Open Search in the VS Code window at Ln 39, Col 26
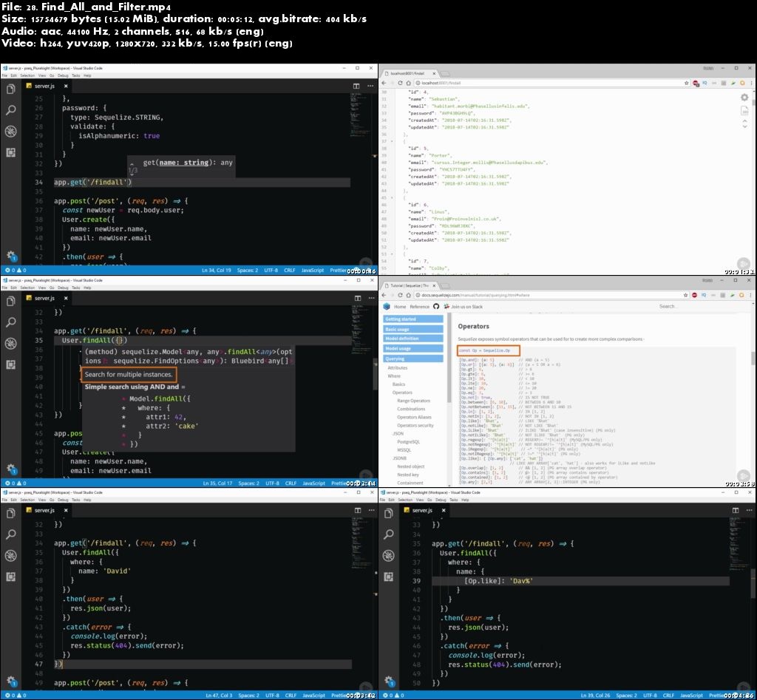This screenshot has width=757, height=700. (x=389, y=534)
